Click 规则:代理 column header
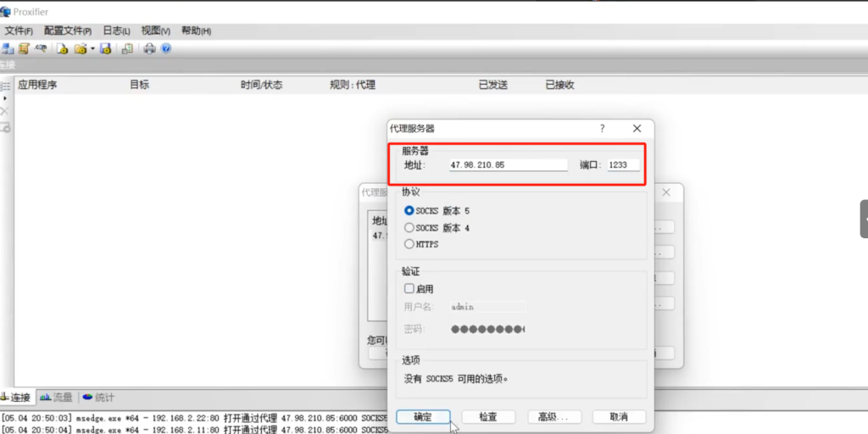The image size is (868, 434). (x=353, y=86)
